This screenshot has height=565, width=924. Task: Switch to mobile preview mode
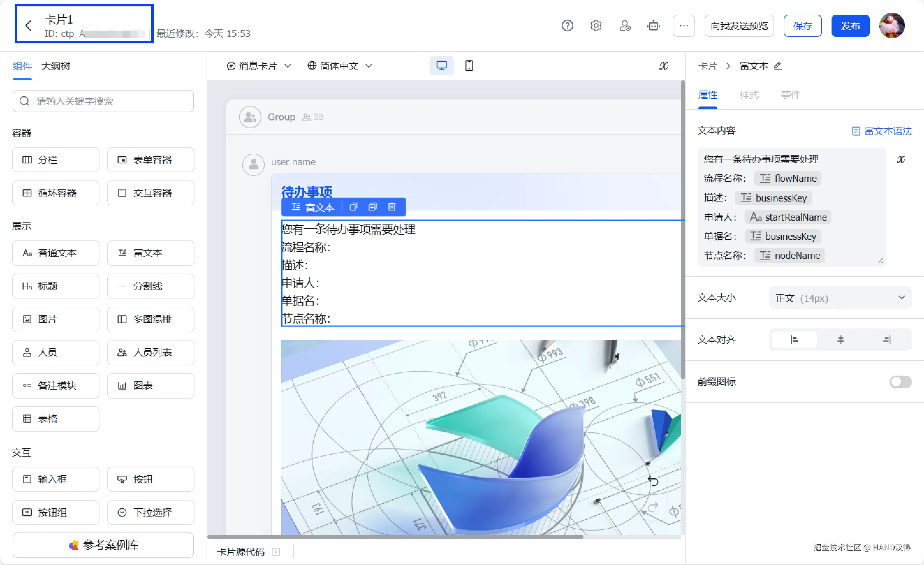point(469,66)
